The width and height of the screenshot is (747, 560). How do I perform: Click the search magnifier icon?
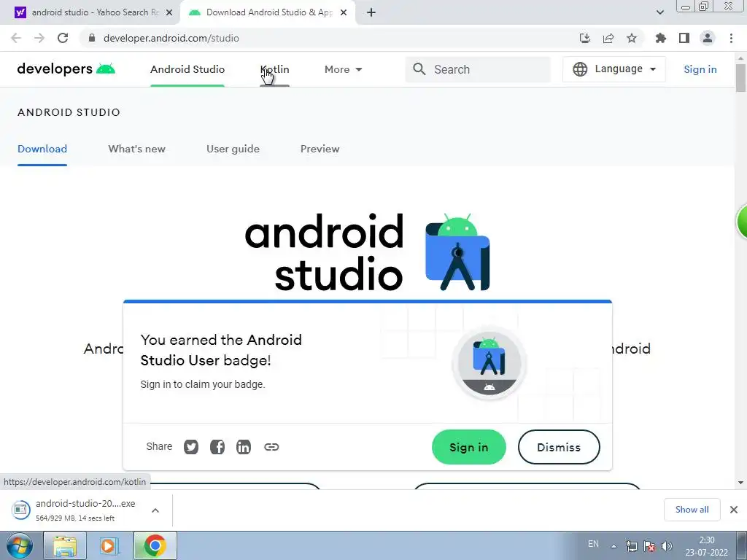419,69
